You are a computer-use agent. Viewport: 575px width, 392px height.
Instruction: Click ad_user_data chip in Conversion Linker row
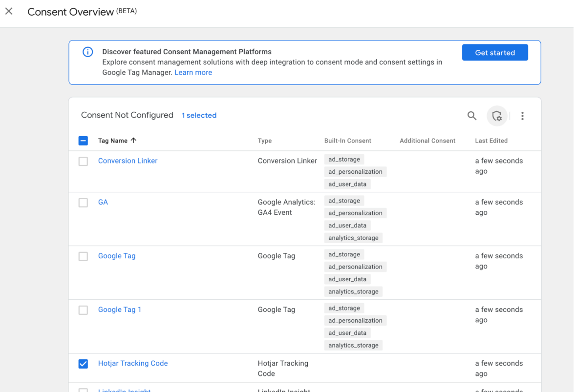click(x=347, y=184)
